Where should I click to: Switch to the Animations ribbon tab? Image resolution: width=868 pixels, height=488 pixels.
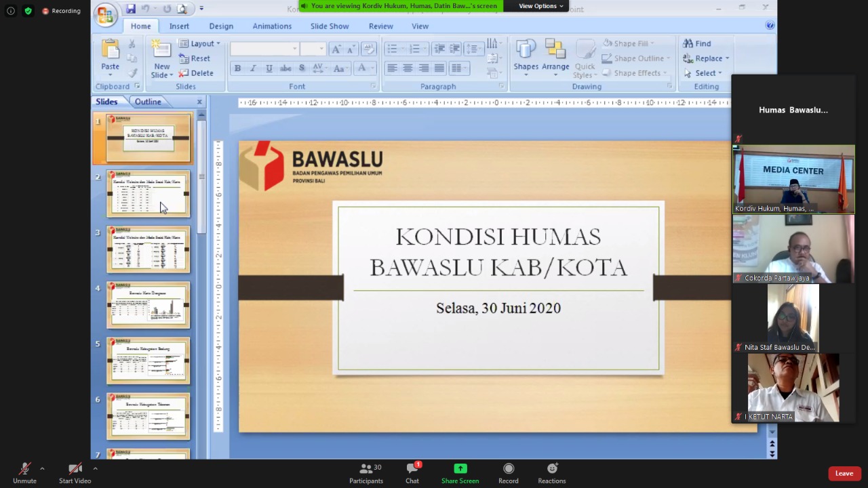pos(272,26)
